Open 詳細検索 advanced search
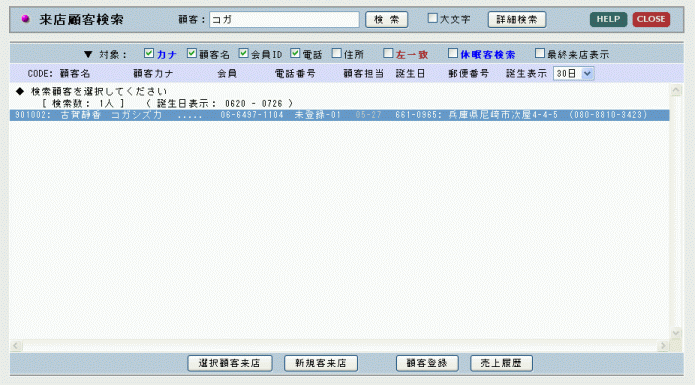This screenshot has width=695, height=385. pyautogui.click(x=517, y=19)
